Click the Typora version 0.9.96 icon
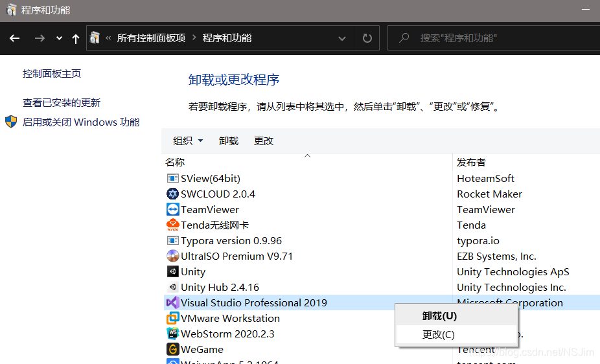Viewport: 600px width, 364px height. [x=172, y=240]
